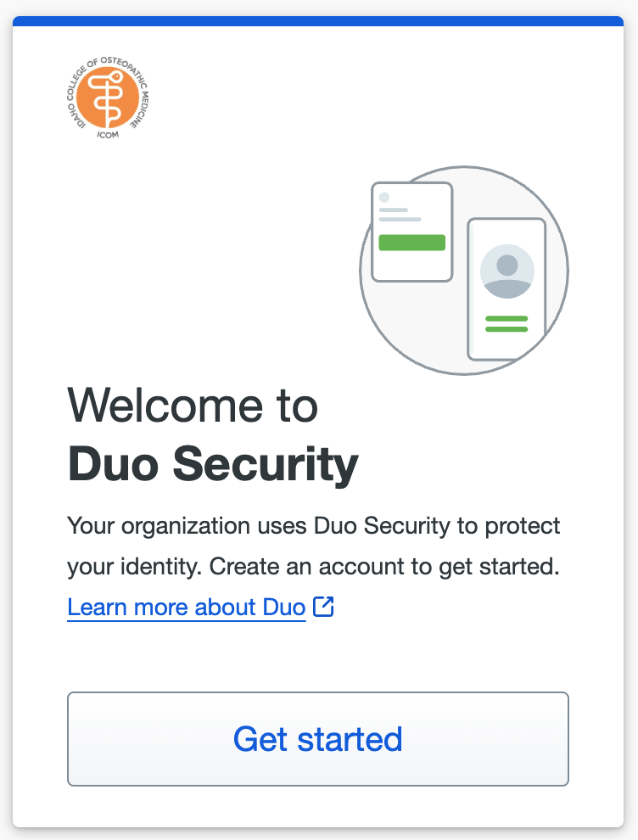
Task: Click the "Your organization uses Duo Security" line
Action: [313, 525]
